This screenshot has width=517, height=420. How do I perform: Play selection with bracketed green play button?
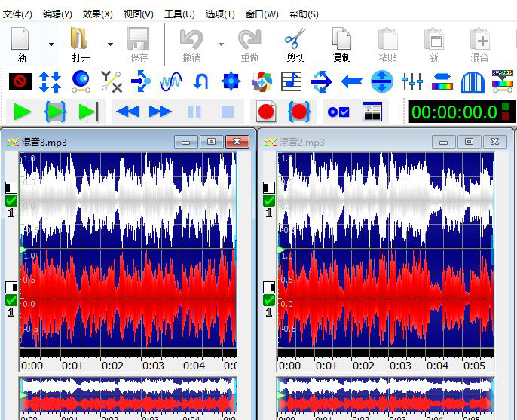56,112
